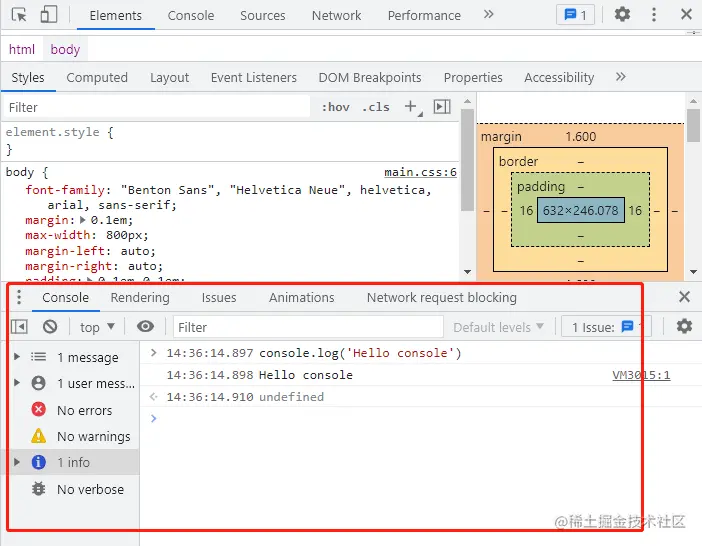Image resolution: width=702 pixels, height=546 pixels.
Task: Switch to the Elements tab
Action: (116, 16)
